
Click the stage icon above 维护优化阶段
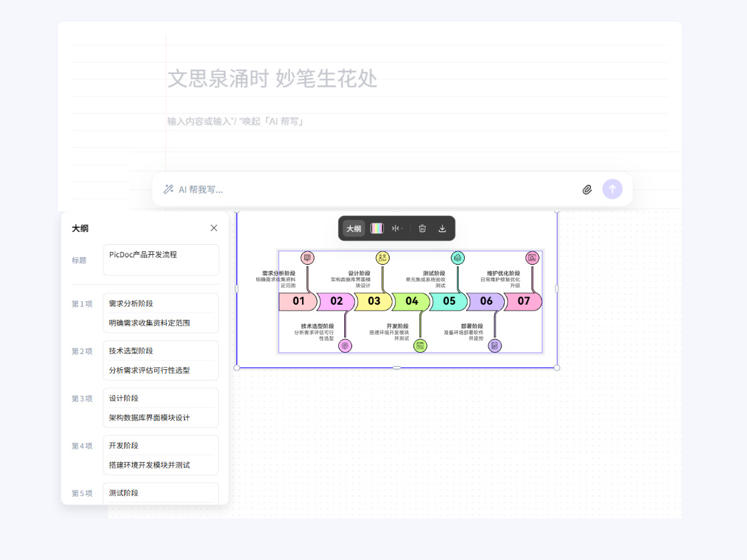(x=532, y=258)
